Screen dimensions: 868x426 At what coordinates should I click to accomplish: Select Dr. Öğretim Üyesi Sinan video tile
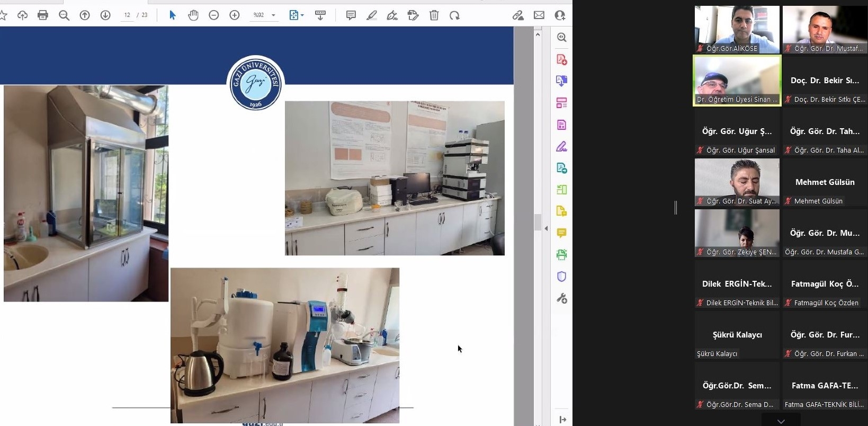(x=737, y=81)
